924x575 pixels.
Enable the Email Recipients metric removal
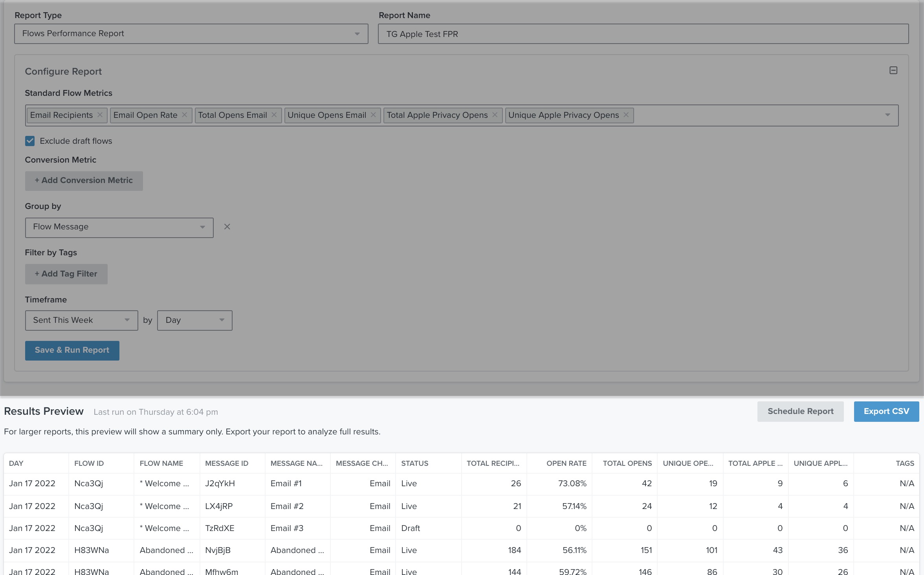(100, 115)
